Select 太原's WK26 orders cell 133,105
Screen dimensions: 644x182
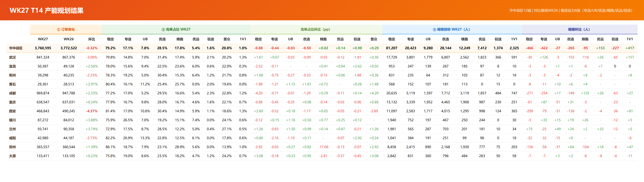(69, 156)
